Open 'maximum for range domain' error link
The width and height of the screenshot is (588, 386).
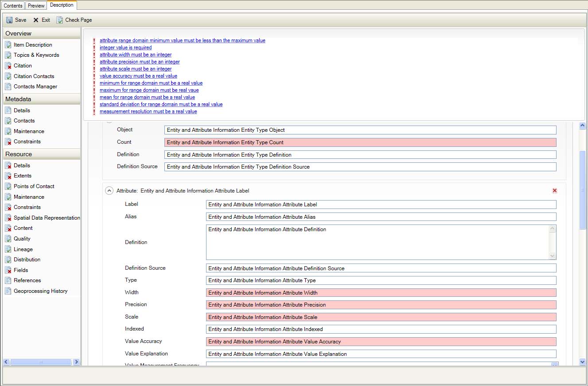click(149, 90)
